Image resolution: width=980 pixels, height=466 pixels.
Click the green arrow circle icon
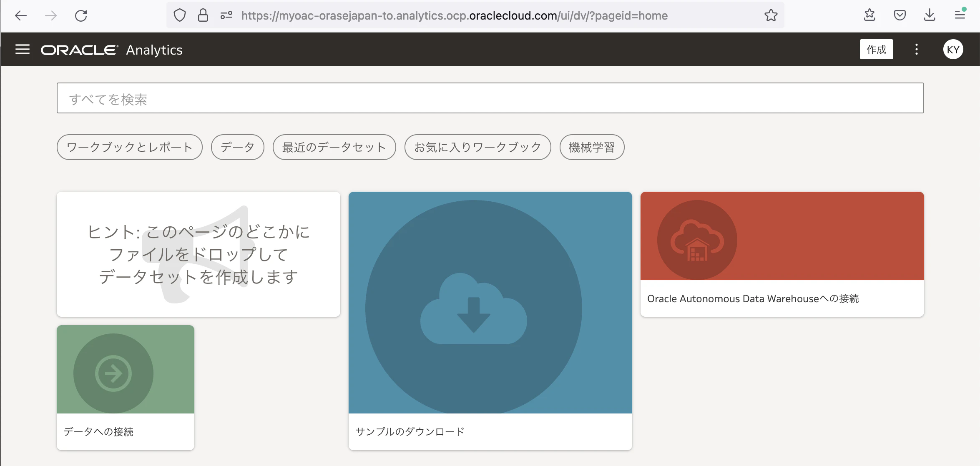coord(113,373)
